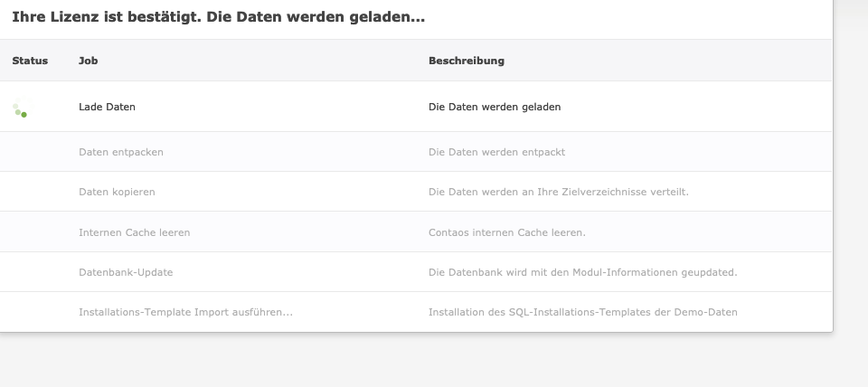
Task: Click the 'Contaos internen Cache leeren.' description
Action: pyautogui.click(x=506, y=232)
